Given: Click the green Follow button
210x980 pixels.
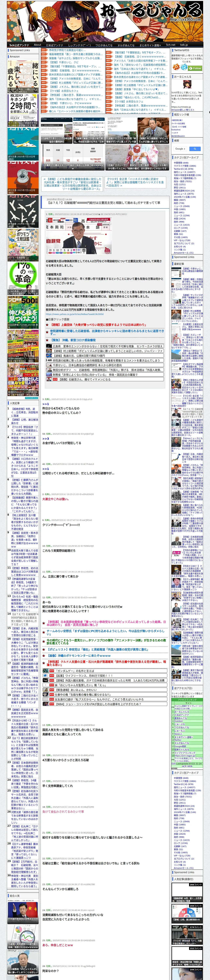Looking at the screenshot, I should tap(195, 68).
